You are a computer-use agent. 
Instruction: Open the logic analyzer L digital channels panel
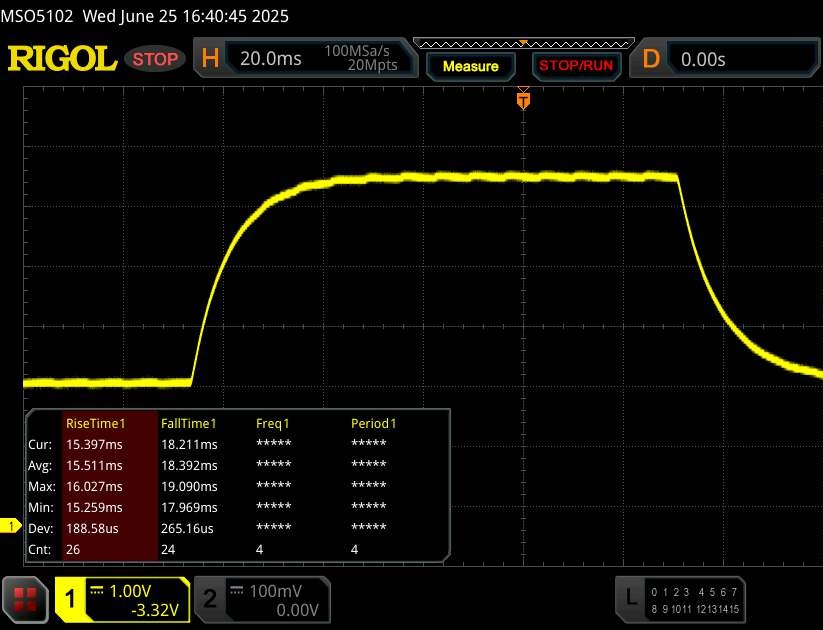pos(680,600)
